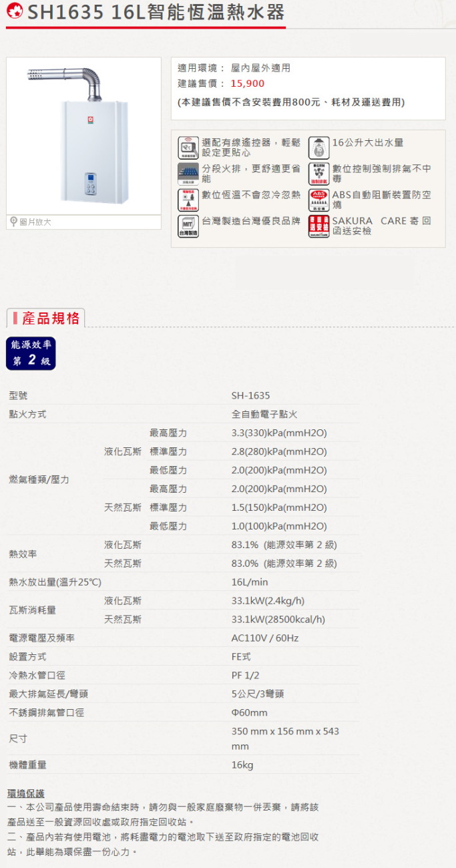Click the pipe size PF 1/2
Viewport: 456px width, 868px height.
click(x=246, y=676)
